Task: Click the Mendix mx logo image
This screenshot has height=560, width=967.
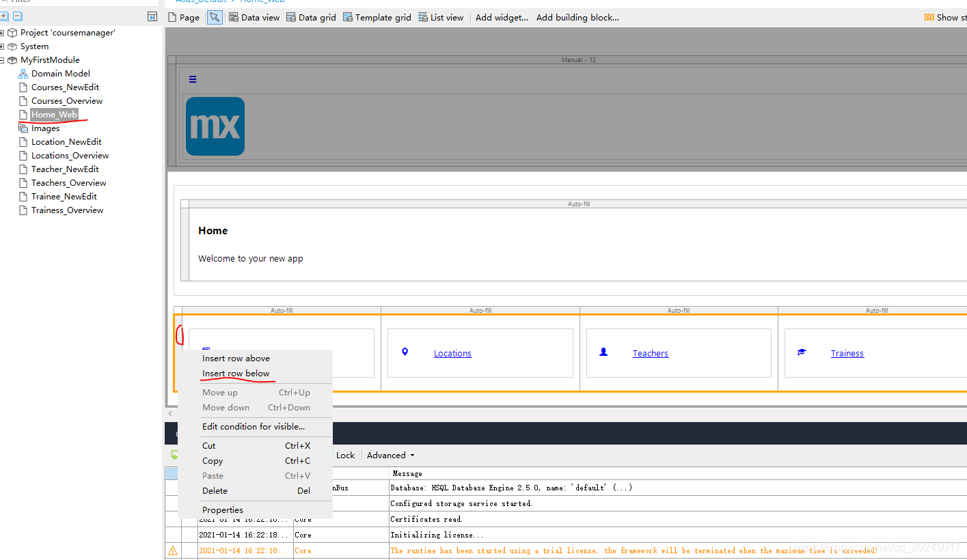Action: [x=215, y=126]
